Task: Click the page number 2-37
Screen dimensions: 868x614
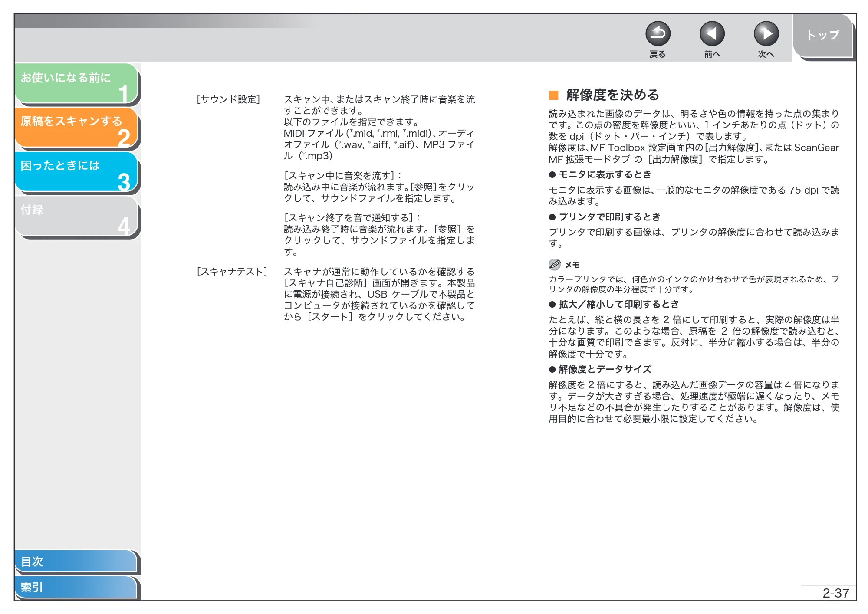Action: pos(835,593)
